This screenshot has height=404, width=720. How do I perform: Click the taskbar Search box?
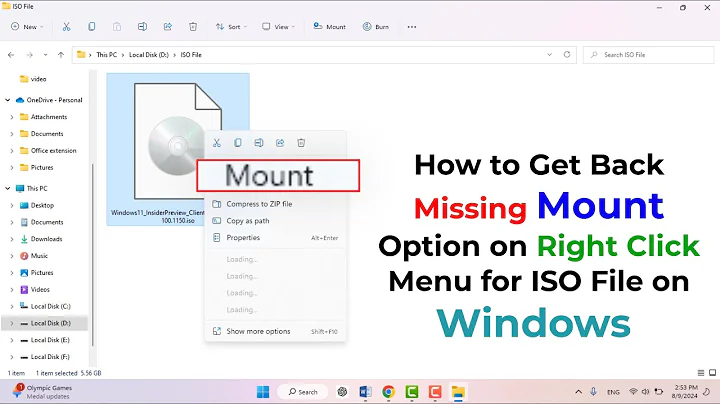pyautogui.click(x=303, y=392)
